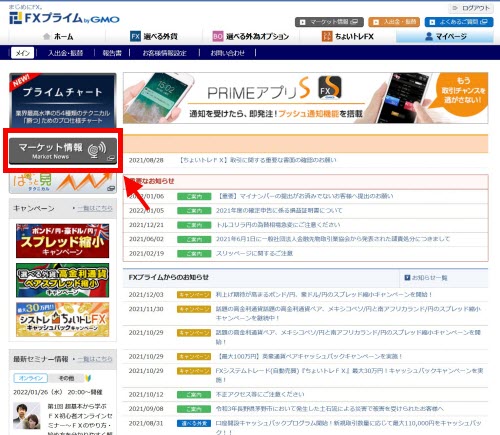Viewport: 500px width, 435px height.
Task: Select the 選べる外為オプション tab
Action: tap(251, 36)
